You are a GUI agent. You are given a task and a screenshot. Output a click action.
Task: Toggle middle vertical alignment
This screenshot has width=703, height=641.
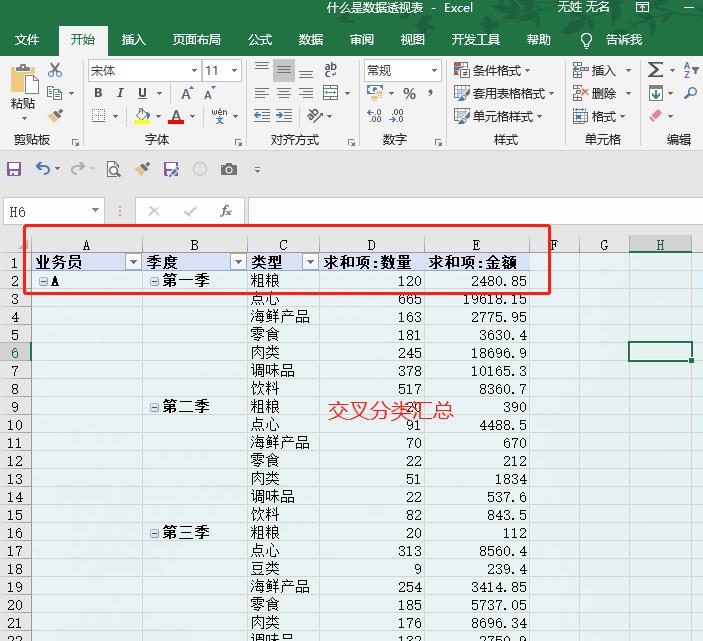[284, 69]
